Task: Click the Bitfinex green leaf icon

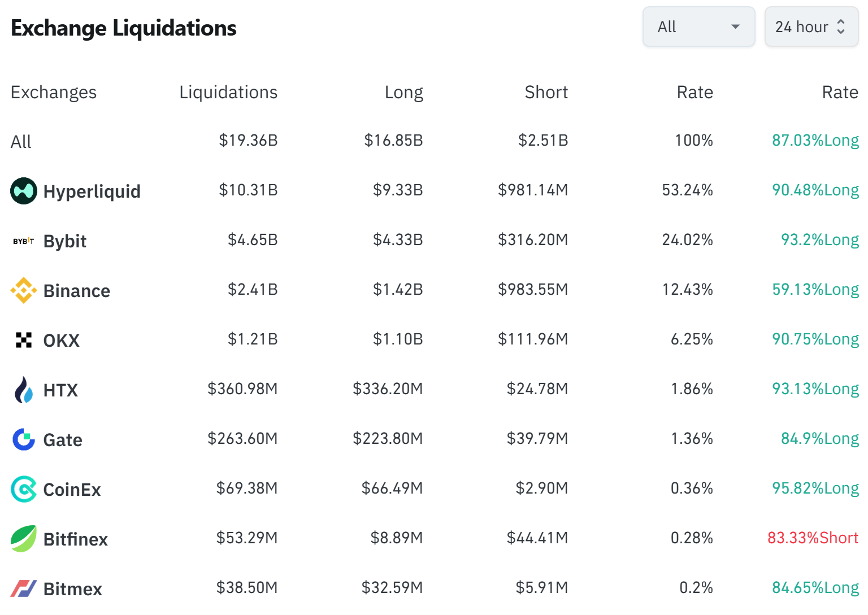Action: [24, 539]
